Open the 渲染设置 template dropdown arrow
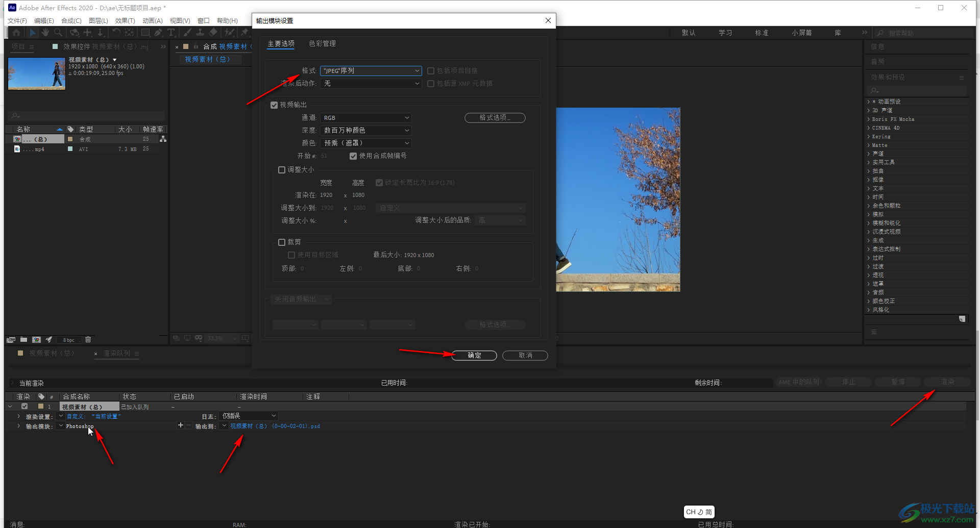Image resolution: width=980 pixels, height=528 pixels. (x=61, y=416)
